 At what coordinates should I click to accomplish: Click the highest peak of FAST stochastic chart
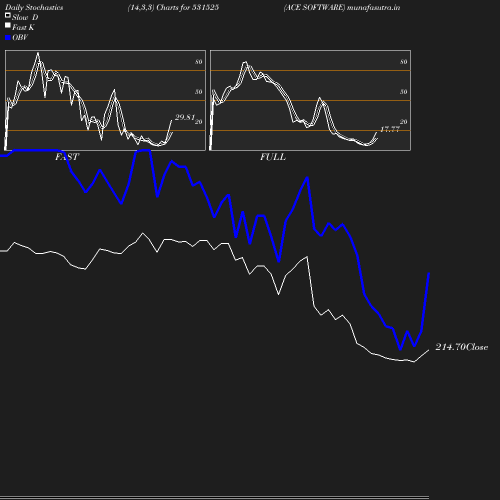[x=38, y=53]
